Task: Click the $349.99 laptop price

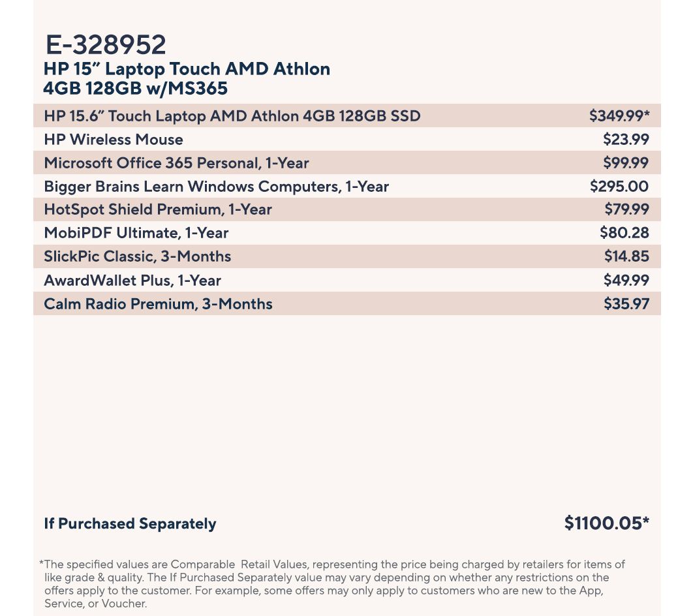Action: point(619,116)
